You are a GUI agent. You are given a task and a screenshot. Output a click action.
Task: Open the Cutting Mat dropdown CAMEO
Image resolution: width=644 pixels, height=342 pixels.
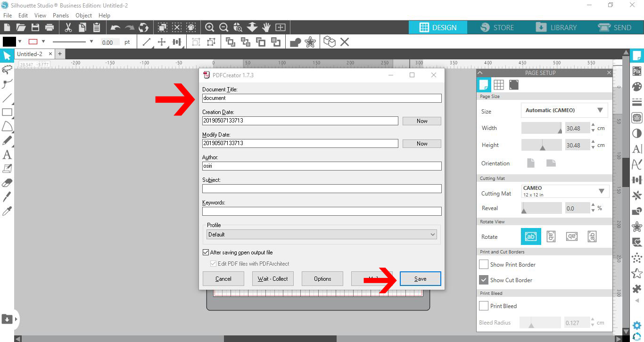tap(564, 191)
